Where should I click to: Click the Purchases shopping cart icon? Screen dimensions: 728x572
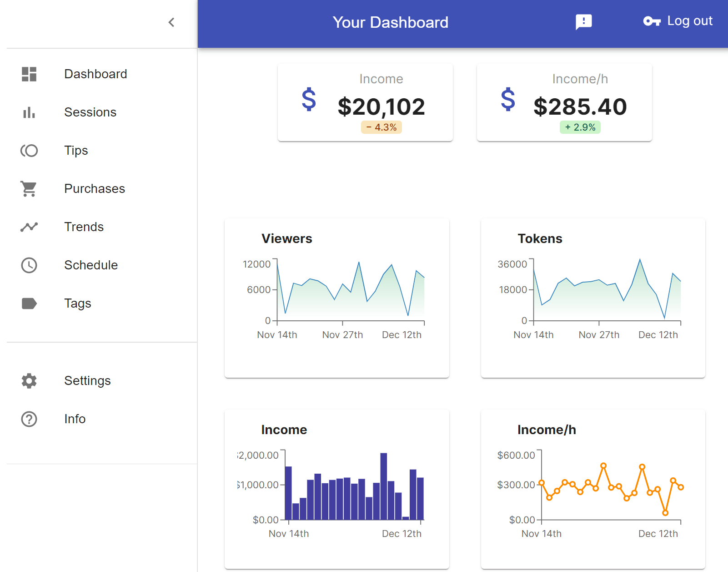[x=29, y=189]
